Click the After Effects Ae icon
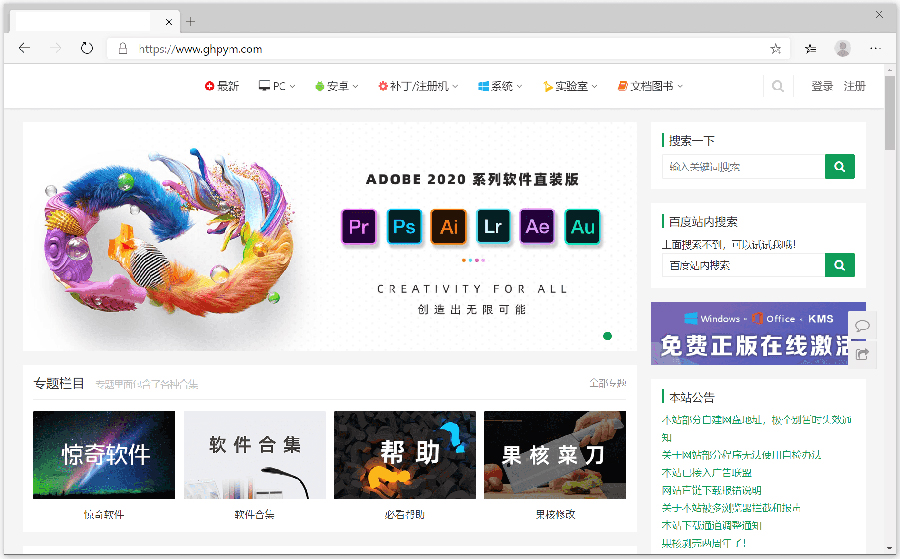The width and height of the screenshot is (900, 559). coord(537,227)
